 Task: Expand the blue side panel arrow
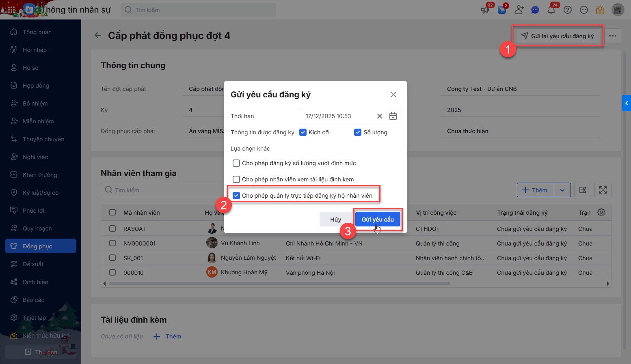pos(627,103)
